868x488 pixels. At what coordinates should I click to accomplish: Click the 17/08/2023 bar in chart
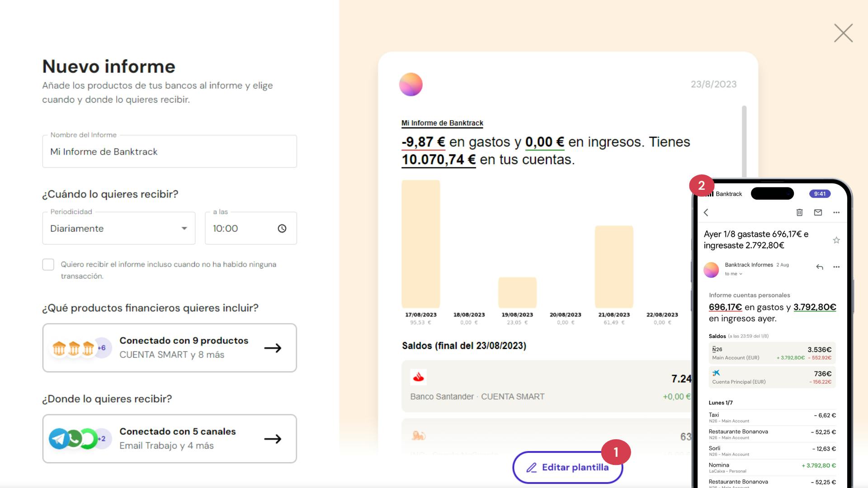tap(420, 244)
